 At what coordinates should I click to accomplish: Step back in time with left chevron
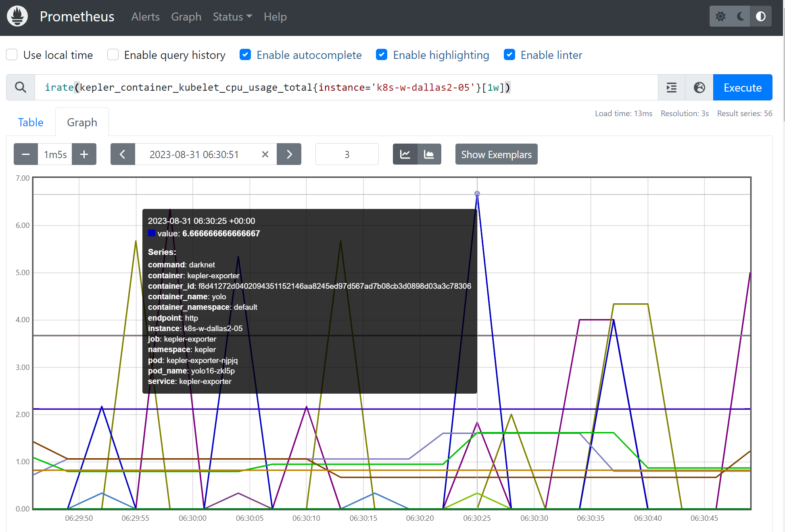click(123, 154)
